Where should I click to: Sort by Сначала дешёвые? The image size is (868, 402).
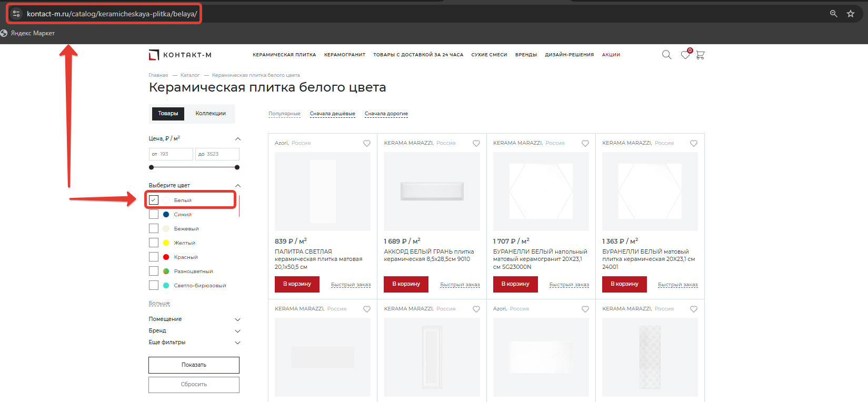click(332, 114)
